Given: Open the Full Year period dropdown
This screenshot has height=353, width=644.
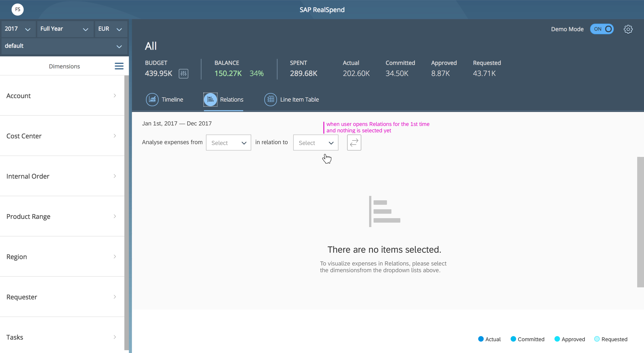Looking at the screenshot, I should coord(65,29).
